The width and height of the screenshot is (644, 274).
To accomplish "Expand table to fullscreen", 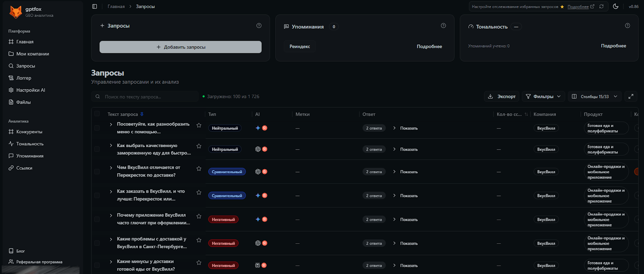I will [631, 96].
